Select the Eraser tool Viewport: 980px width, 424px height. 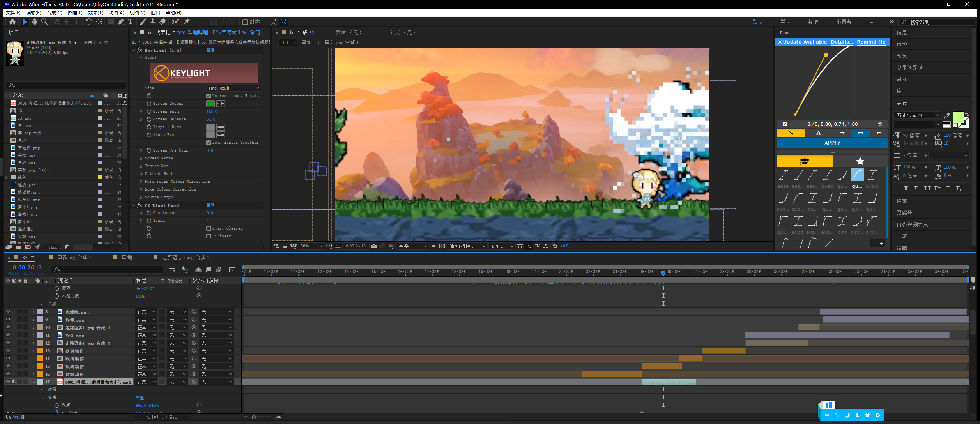click(x=163, y=22)
